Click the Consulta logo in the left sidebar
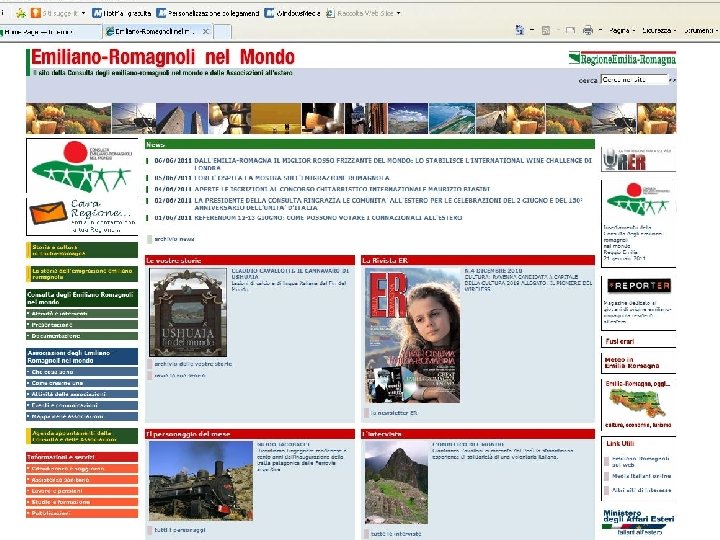Viewport: 720px width, 540px height. click(x=82, y=167)
